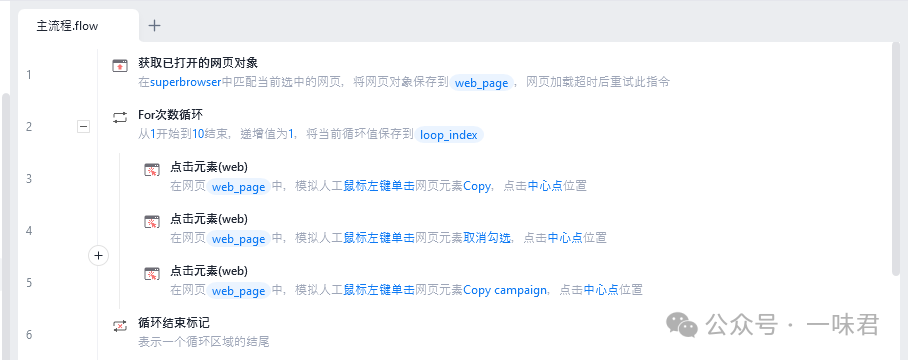Click the Copy campaign element link
Image resolution: width=908 pixels, height=360 pixels.
(505, 290)
